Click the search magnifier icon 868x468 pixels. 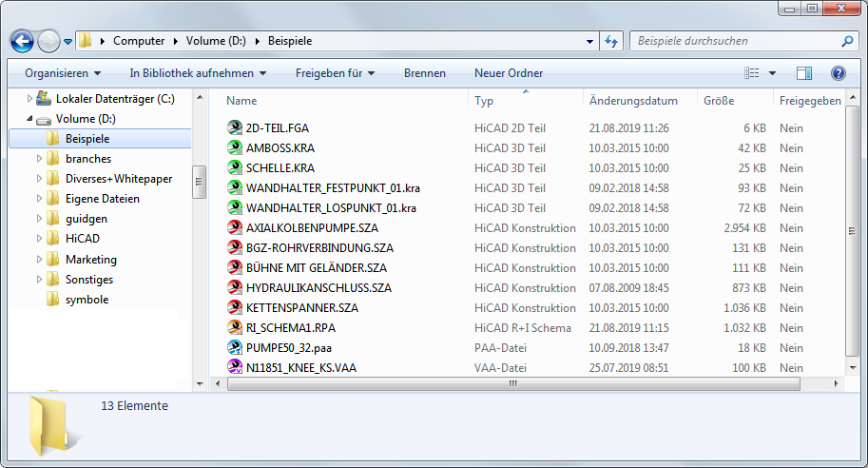[x=847, y=41]
